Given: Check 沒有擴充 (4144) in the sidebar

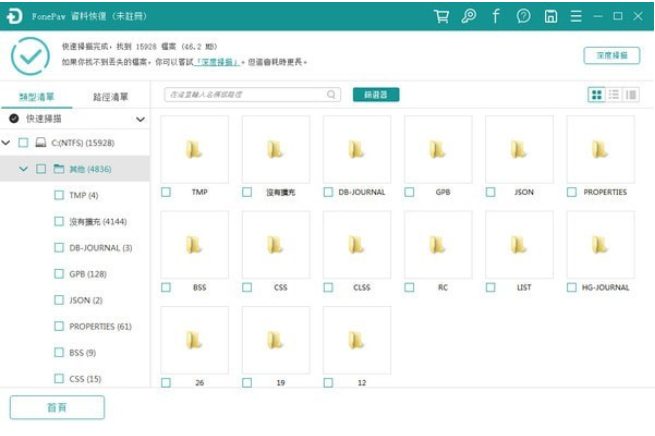Looking at the screenshot, I should point(59,221).
